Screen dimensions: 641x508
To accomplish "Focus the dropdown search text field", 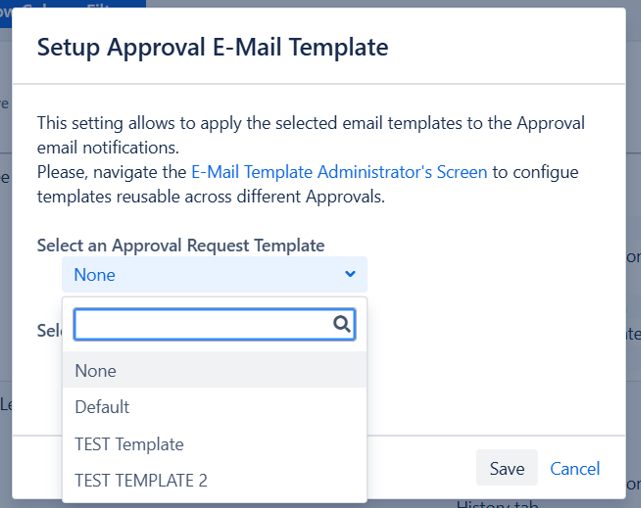I will 203,324.
